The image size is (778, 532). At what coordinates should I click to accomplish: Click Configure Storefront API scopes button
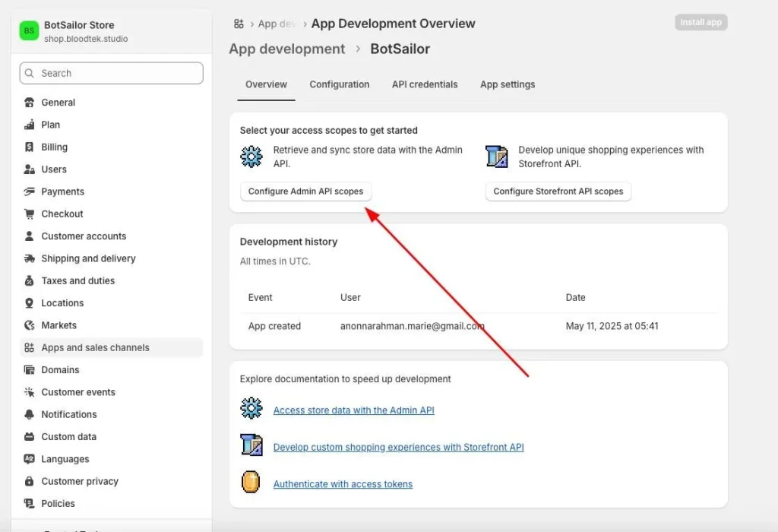click(558, 192)
